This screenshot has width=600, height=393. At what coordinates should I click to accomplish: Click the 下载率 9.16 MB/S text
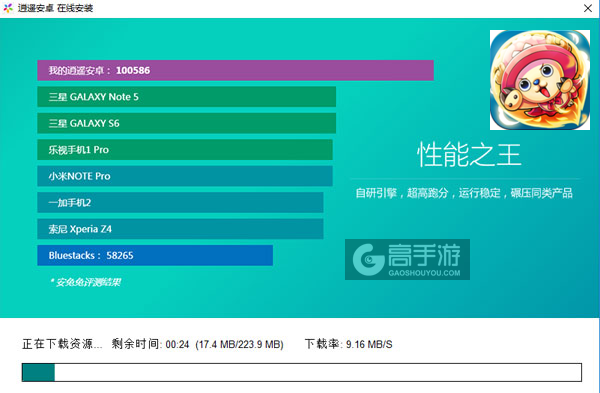(x=348, y=344)
